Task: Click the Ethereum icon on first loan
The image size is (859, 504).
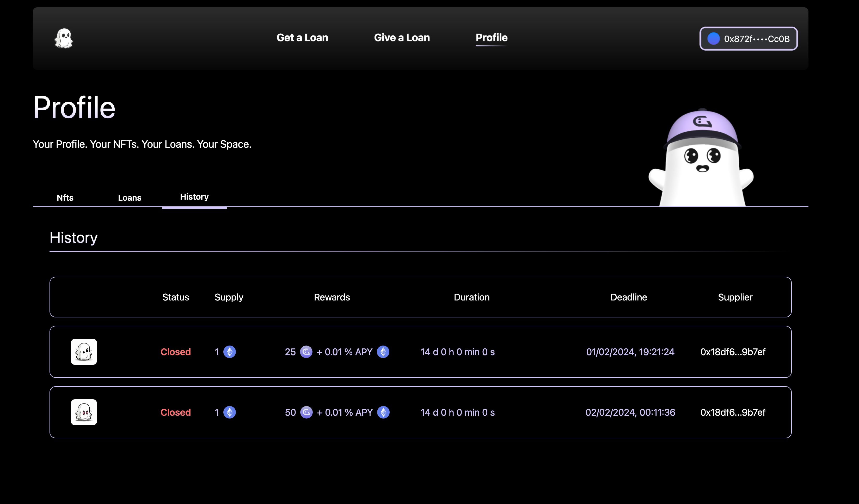Action: tap(230, 352)
